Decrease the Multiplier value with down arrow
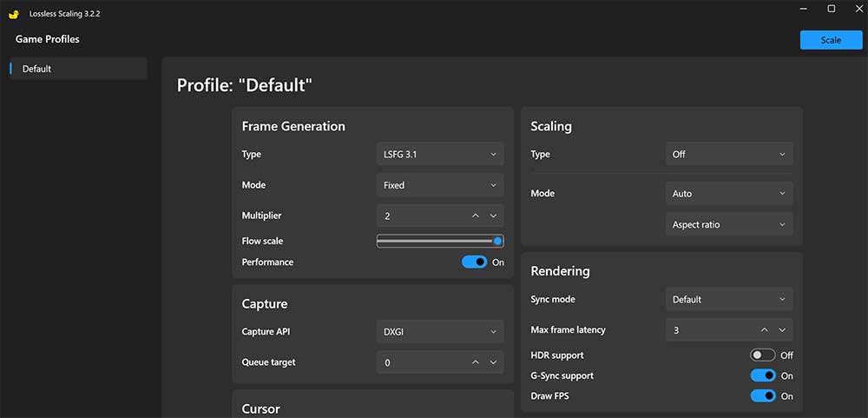 coord(493,216)
